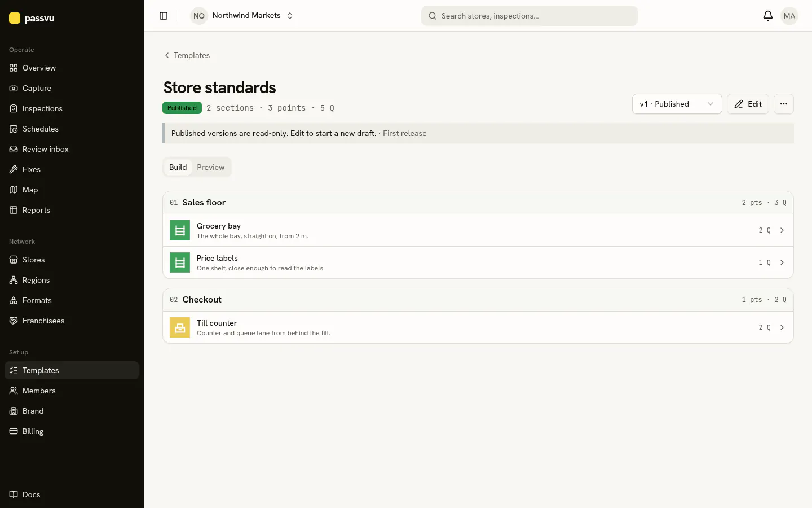The height and width of the screenshot is (508, 812).
Task: Open notifications bell
Action: [x=767, y=16]
